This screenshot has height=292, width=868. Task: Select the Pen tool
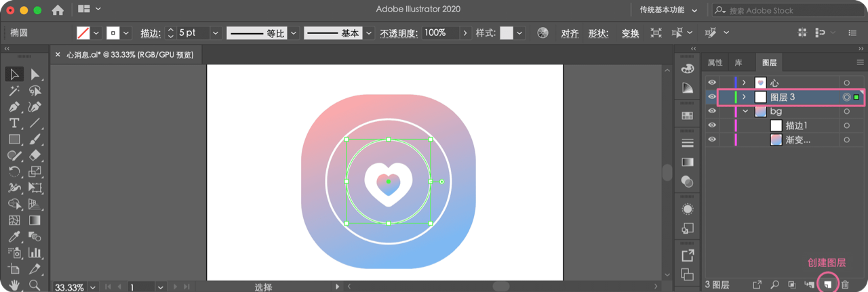click(14, 106)
